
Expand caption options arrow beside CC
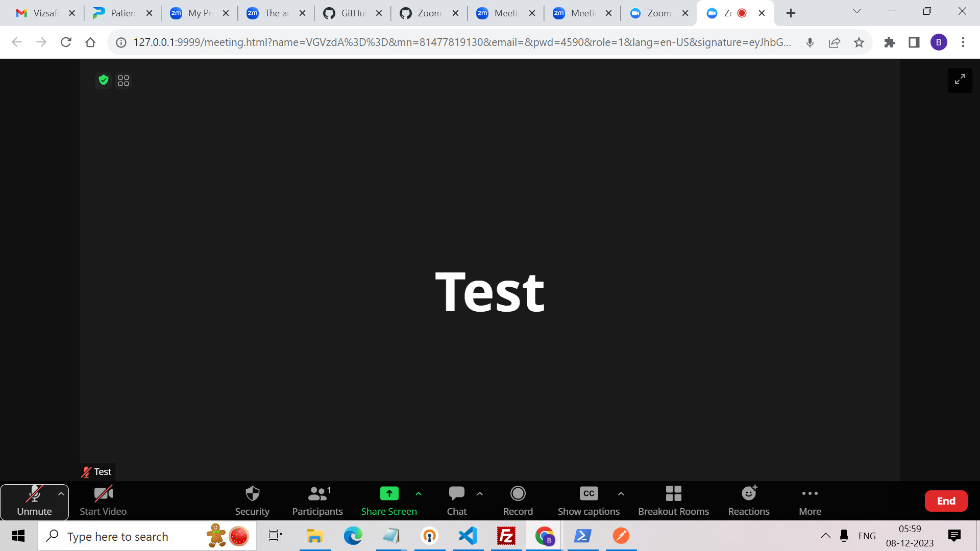[621, 493]
